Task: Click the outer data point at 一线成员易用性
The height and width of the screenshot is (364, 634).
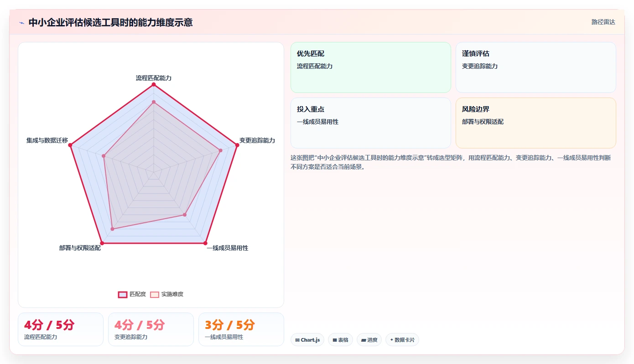Action: click(205, 243)
